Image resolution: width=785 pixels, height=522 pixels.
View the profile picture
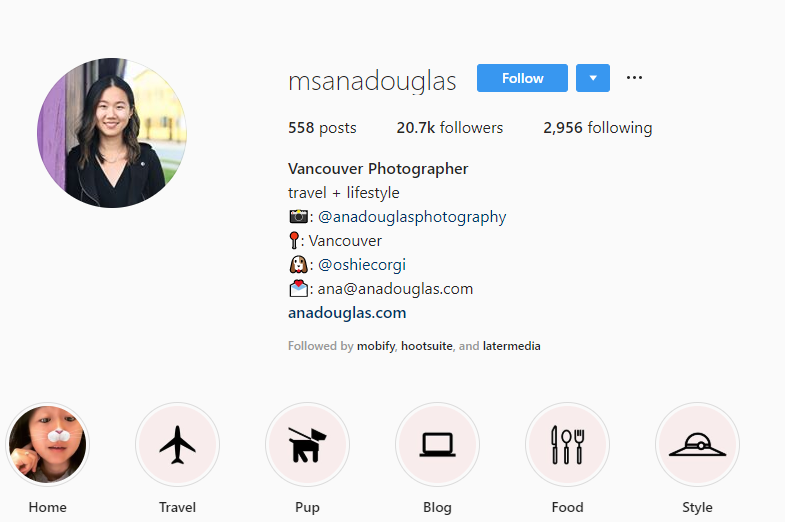(112, 133)
